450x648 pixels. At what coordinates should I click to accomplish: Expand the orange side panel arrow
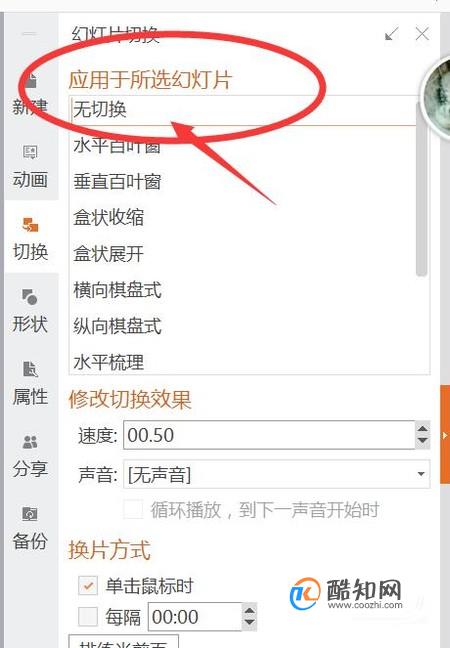(x=445, y=434)
